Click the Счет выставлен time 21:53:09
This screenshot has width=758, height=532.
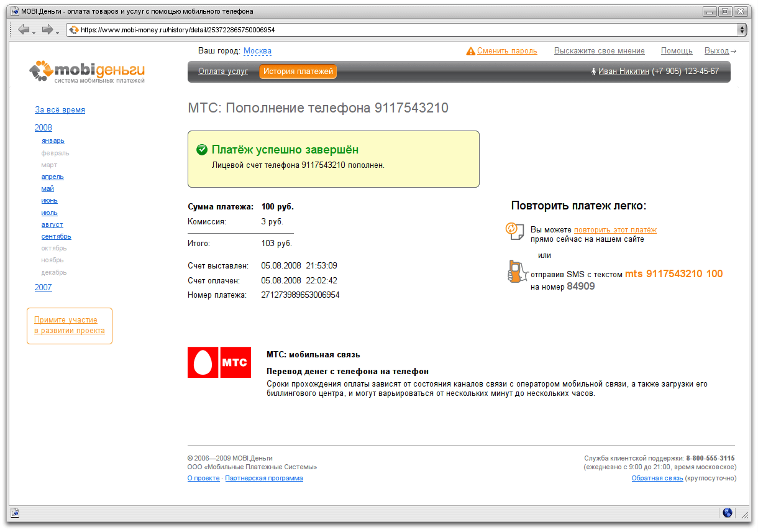coord(322,266)
